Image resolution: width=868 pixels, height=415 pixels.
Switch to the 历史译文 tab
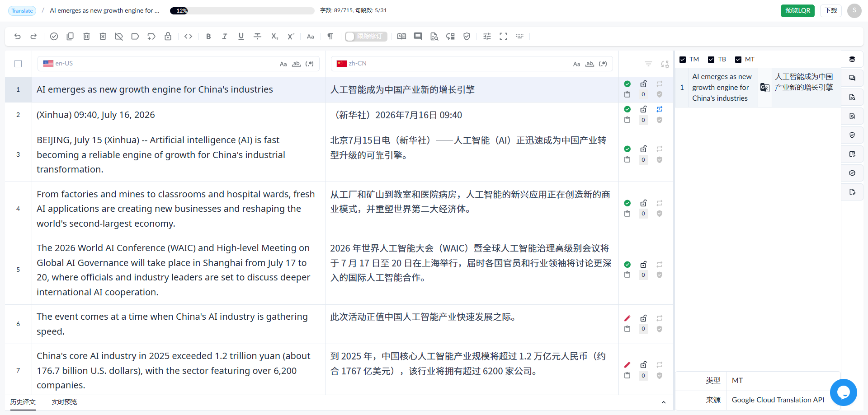coord(23,402)
